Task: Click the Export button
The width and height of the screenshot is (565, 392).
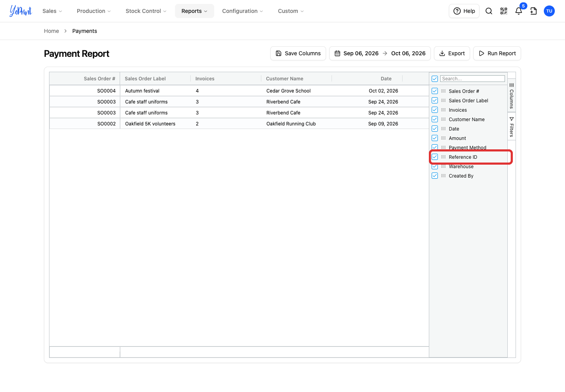Action: (452, 53)
